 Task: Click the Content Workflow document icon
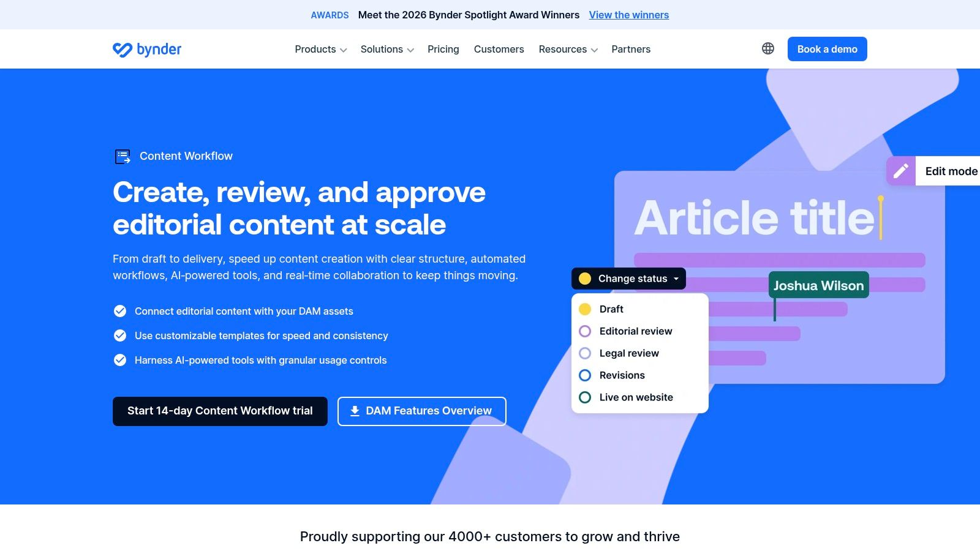[x=123, y=156]
